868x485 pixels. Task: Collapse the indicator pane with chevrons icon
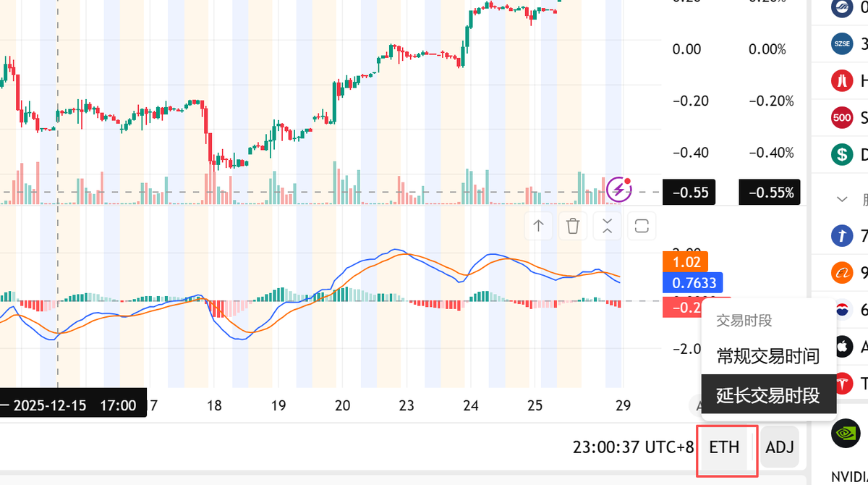pyautogui.click(x=607, y=225)
